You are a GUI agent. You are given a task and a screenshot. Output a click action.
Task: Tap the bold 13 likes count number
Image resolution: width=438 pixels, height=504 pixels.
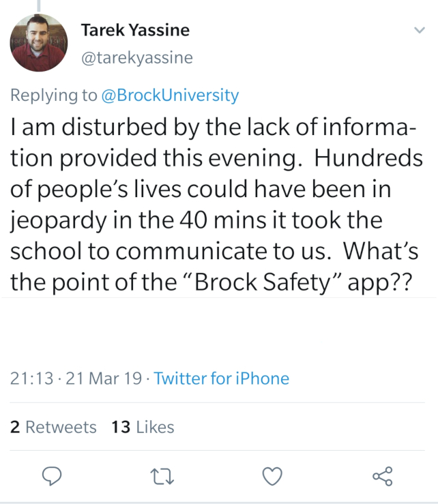(x=121, y=427)
